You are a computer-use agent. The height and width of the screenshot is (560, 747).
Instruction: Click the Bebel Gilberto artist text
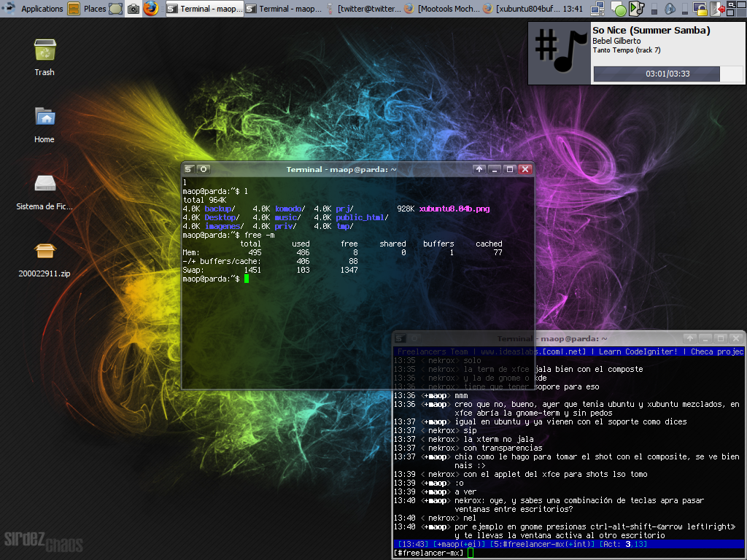616,41
